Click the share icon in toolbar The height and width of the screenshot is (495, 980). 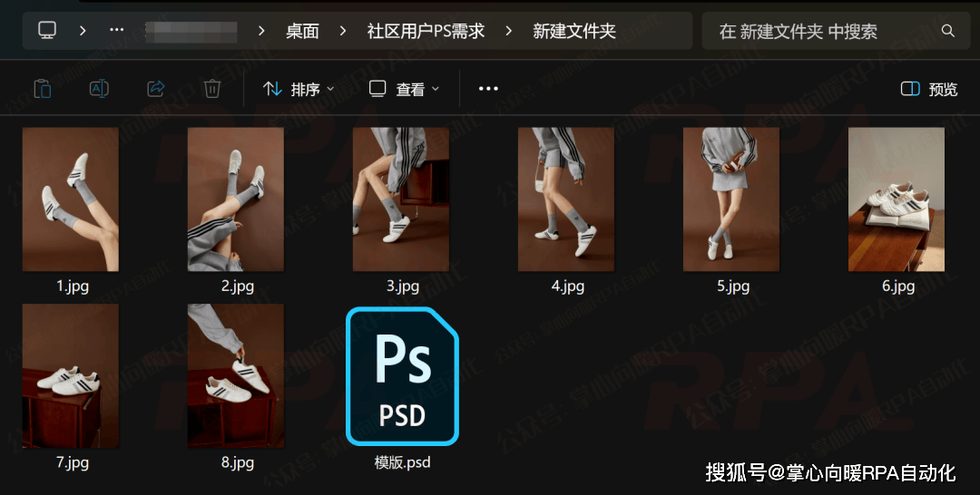click(x=156, y=89)
